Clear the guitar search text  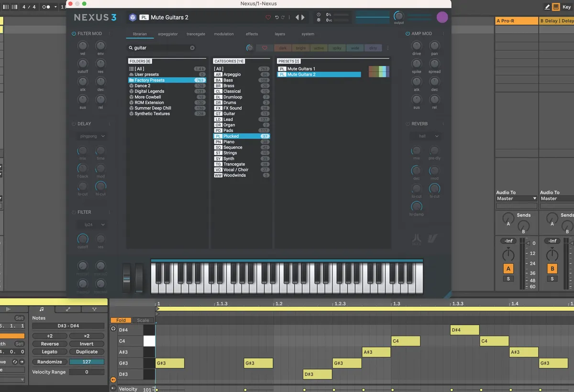[192, 48]
